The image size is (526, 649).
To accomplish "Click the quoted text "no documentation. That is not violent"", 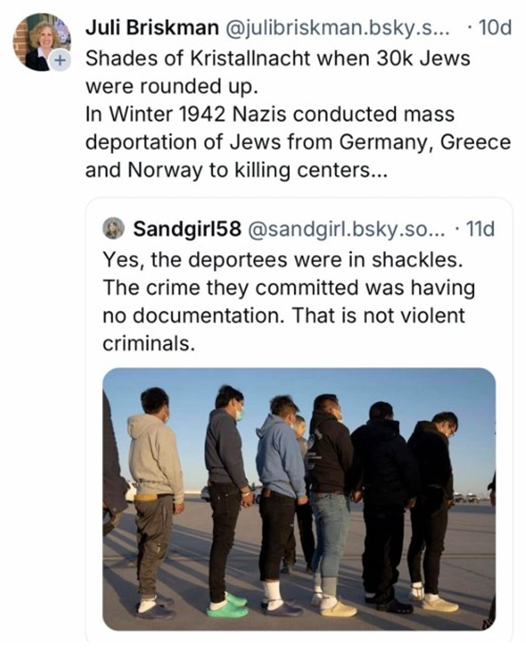I will pos(283,316).
